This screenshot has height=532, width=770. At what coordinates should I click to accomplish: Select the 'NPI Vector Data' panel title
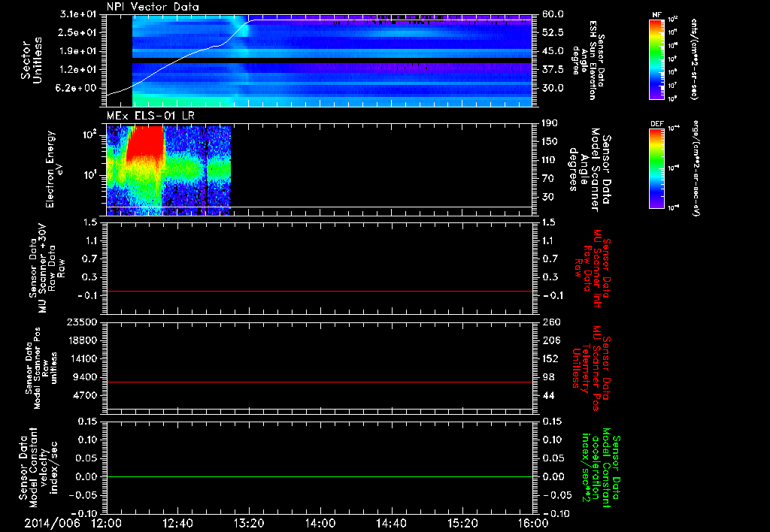point(153,7)
